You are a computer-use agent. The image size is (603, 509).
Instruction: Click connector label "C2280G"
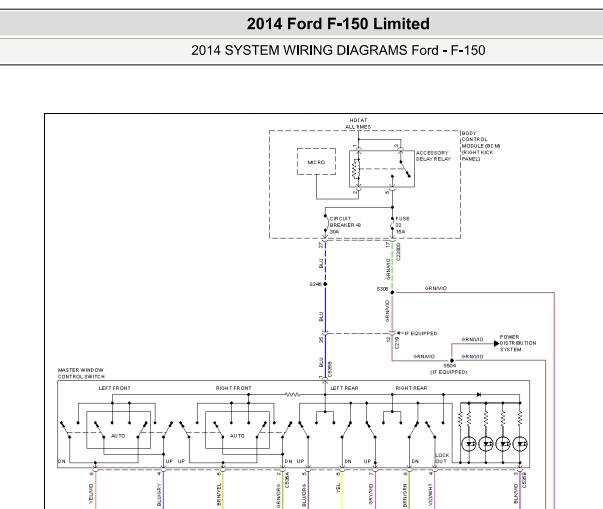tap(398, 252)
